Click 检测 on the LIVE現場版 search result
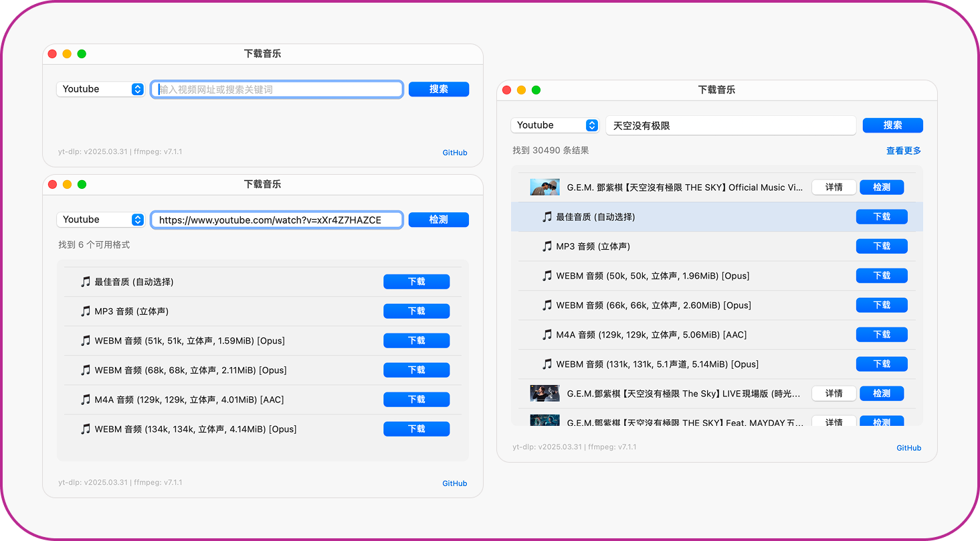 tap(882, 393)
